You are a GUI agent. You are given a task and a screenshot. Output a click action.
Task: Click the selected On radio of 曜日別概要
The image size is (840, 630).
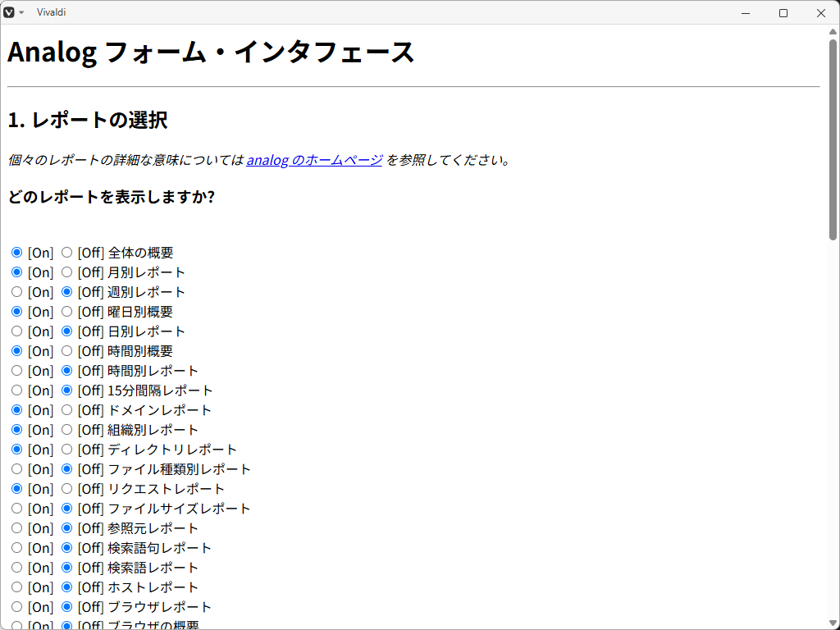click(16, 311)
